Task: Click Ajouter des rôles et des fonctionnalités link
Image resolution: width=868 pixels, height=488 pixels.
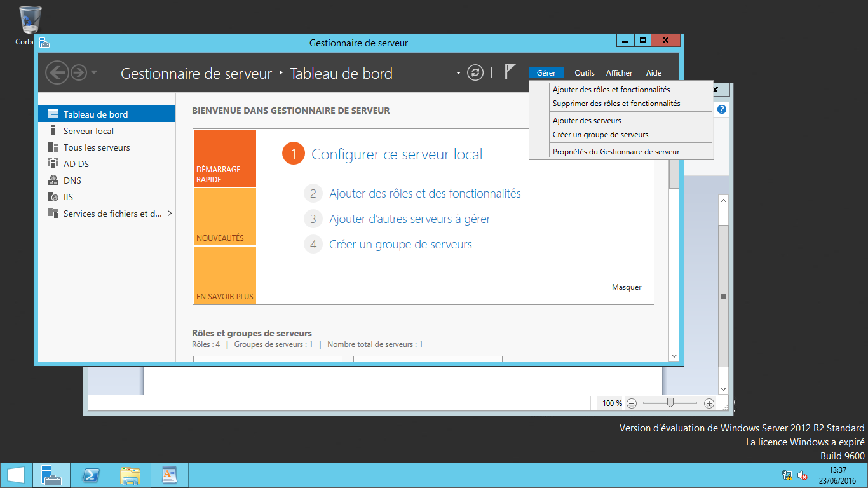Action: pos(425,194)
